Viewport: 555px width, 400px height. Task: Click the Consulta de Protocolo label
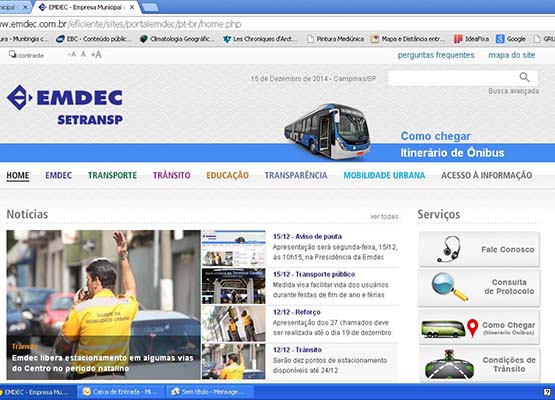509,287
